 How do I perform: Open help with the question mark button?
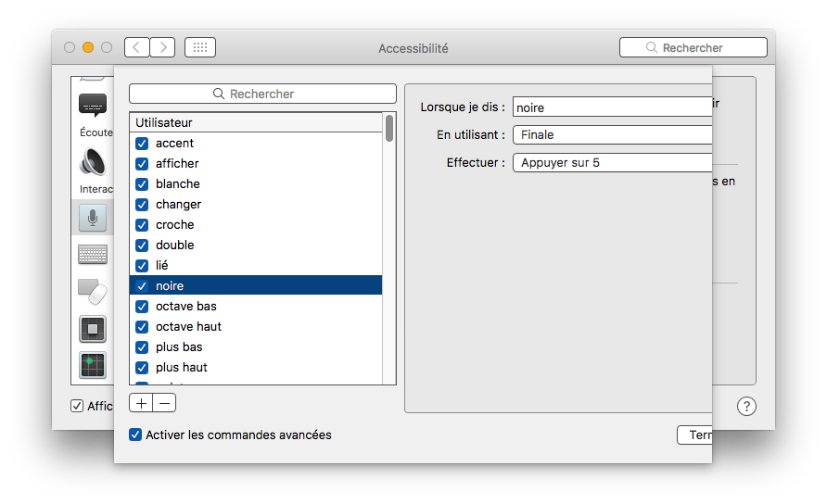click(746, 406)
